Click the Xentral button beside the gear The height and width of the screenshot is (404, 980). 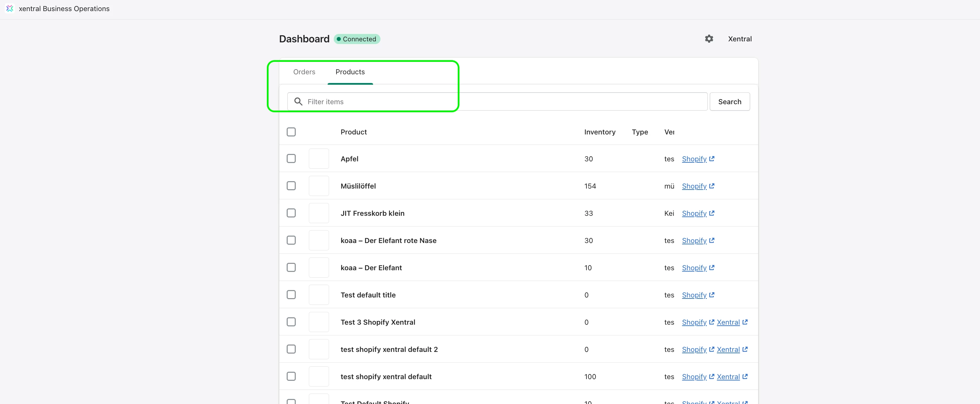tap(740, 39)
